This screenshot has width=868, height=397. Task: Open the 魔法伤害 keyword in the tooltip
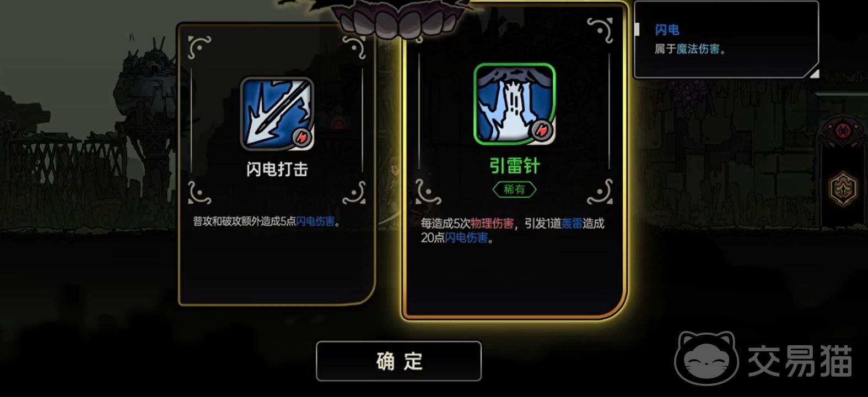click(698, 49)
